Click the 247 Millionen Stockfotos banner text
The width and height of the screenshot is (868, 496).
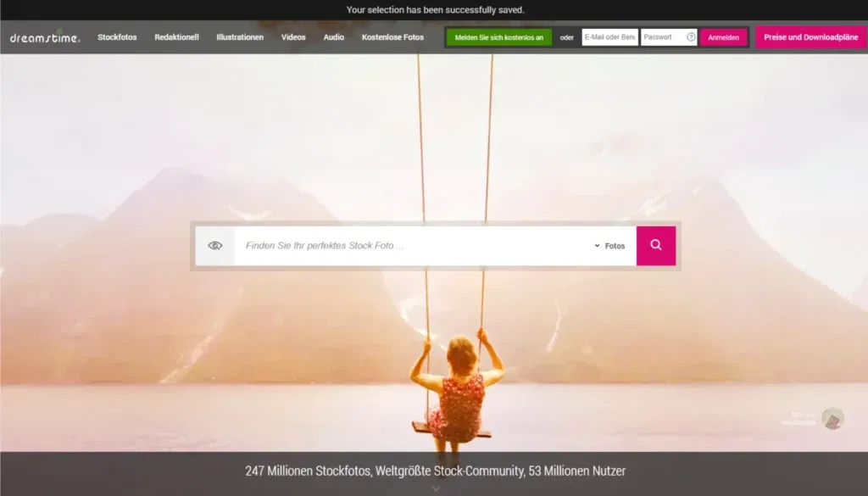(x=435, y=471)
